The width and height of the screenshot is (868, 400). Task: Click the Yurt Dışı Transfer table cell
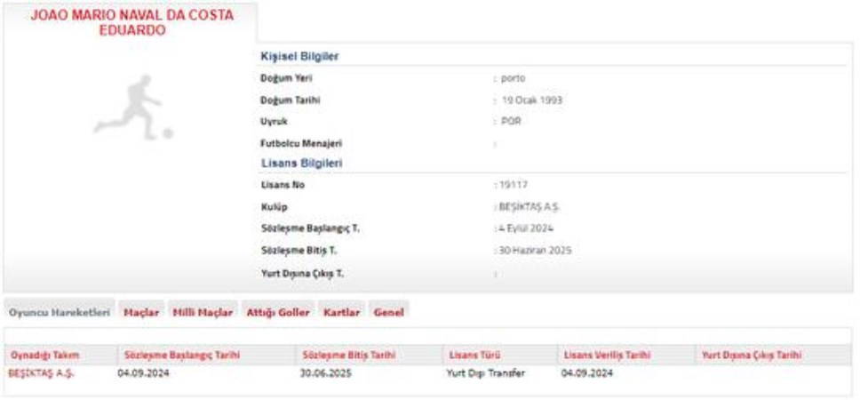486,373
